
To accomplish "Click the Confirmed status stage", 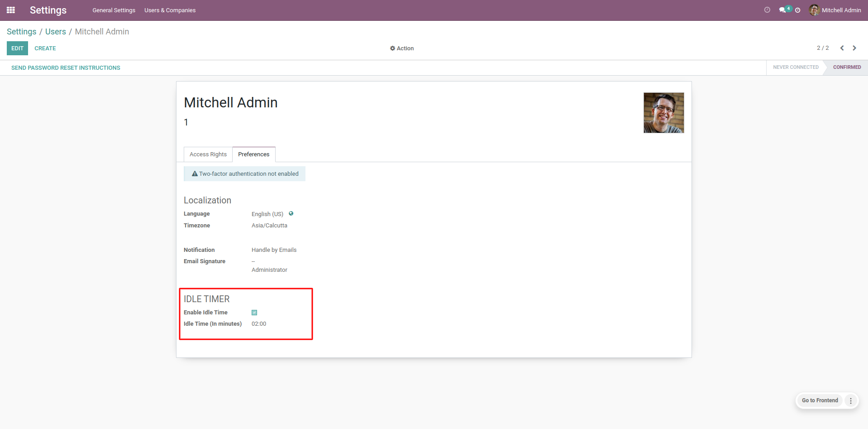I will pos(847,67).
